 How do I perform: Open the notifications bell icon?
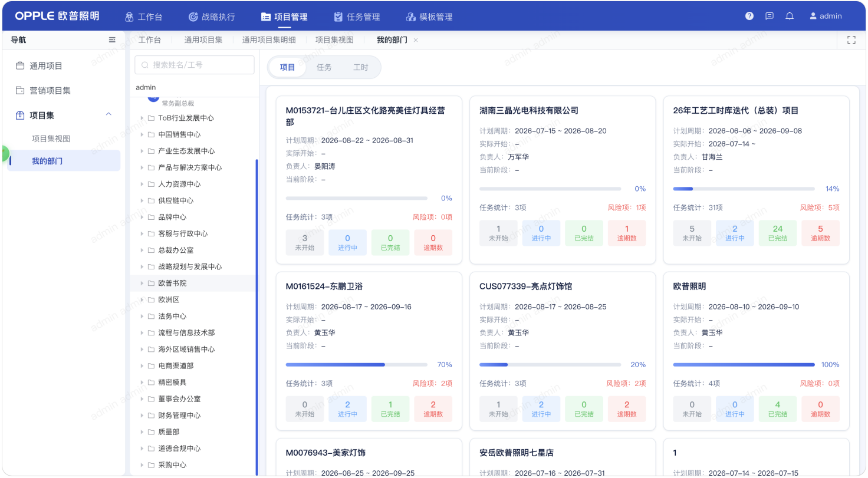pyautogui.click(x=790, y=16)
